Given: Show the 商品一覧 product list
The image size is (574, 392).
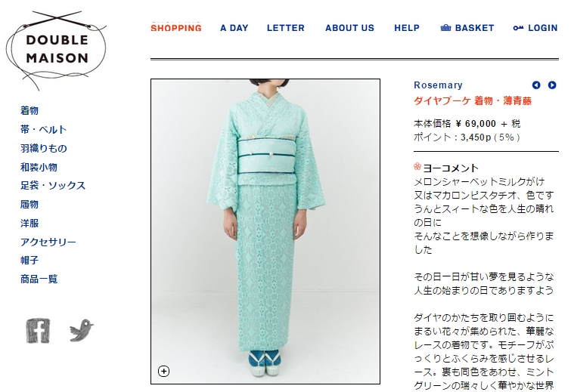Looking at the screenshot, I should (39, 279).
